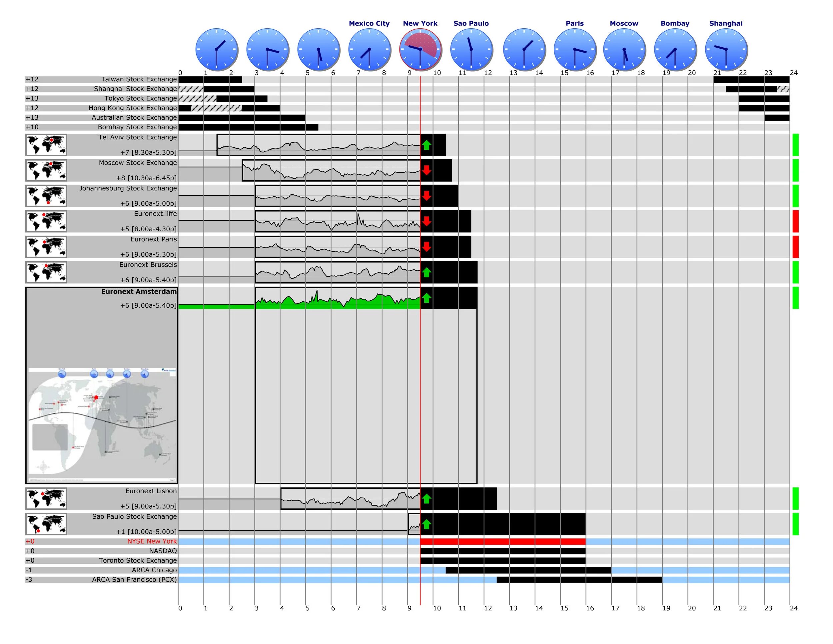Click the green status bar for Tel Aviv
This screenshot has height=644, width=833.
796,145
